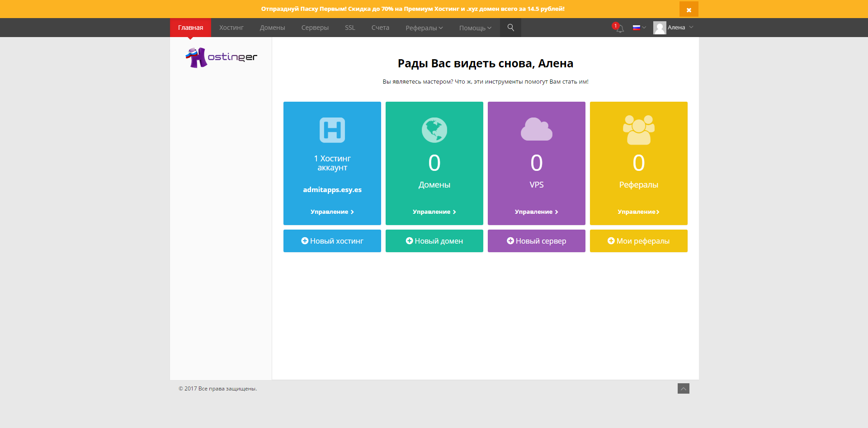Click Управление on the Рефералы card
Image resolution: width=868 pixels, height=428 pixels.
tap(639, 212)
